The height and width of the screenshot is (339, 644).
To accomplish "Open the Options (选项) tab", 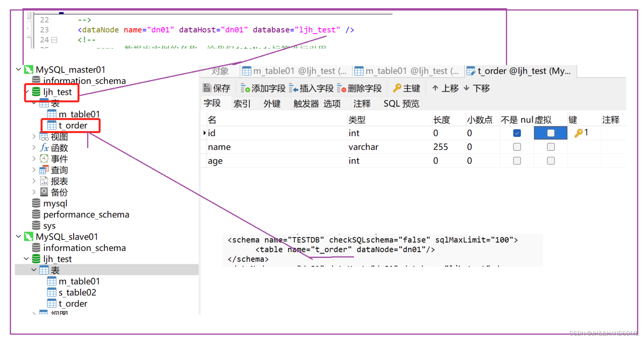I will 332,103.
